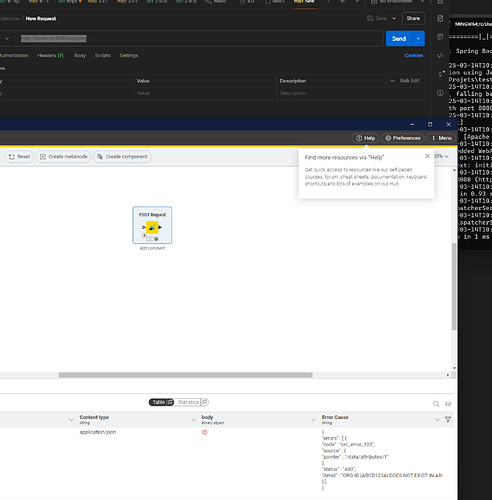Viewport: 492px width, 500px height.
Task: Click the Share button in Postman
Action: coord(413,18)
